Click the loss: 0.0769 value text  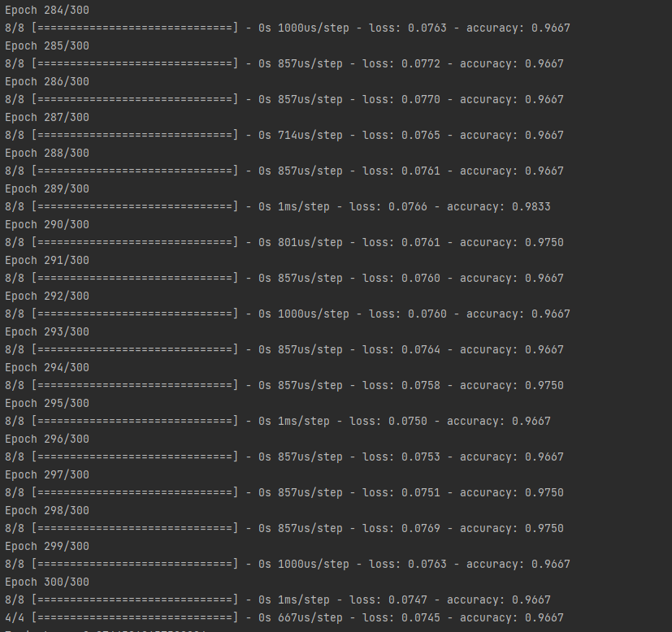tap(401, 528)
